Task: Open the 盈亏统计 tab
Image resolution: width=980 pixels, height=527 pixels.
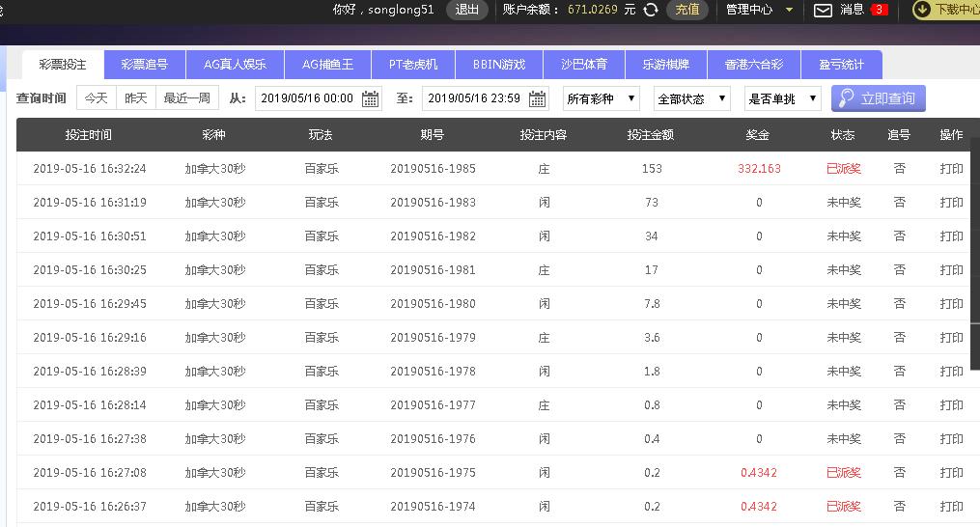Action: click(x=841, y=65)
